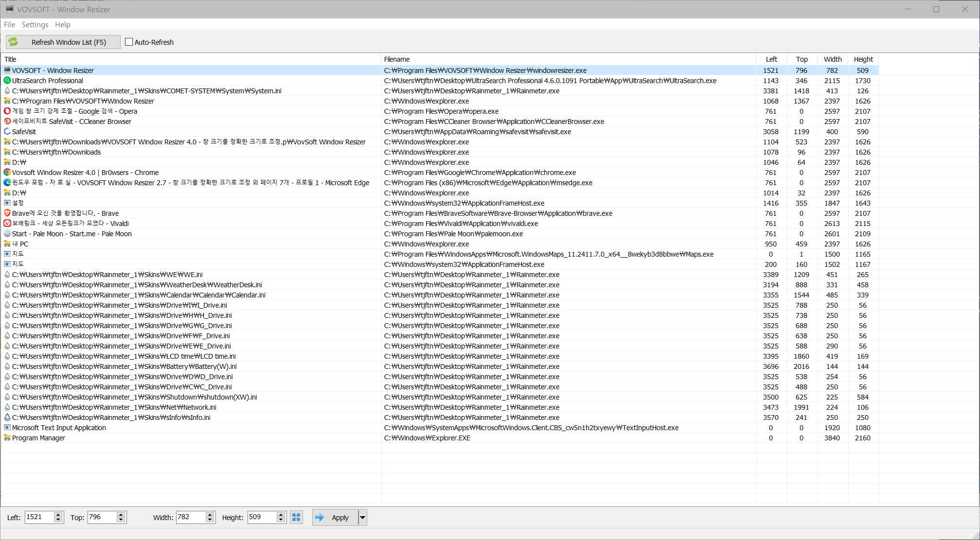
Task: Decrease the Top value with the down arrow
Action: (x=121, y=521)
